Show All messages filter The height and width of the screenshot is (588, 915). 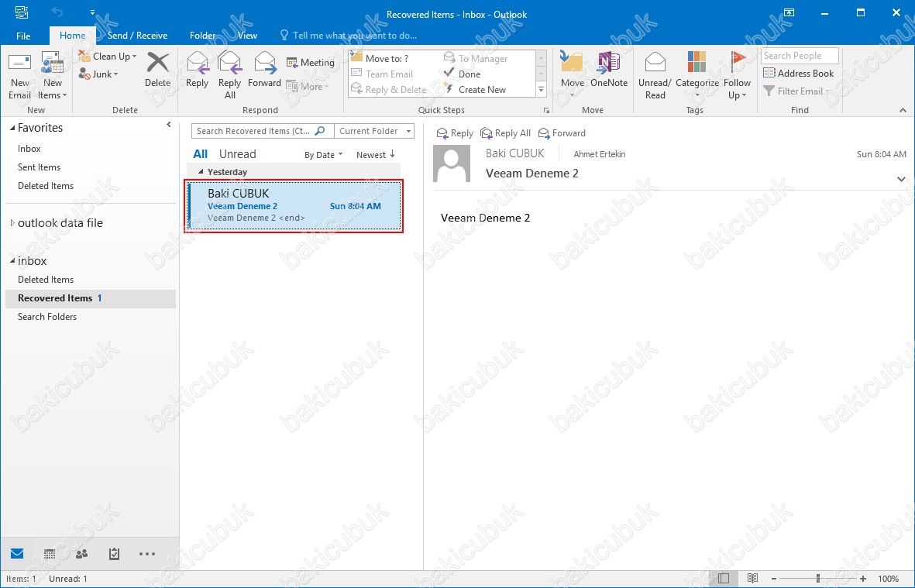pos(200,154)
